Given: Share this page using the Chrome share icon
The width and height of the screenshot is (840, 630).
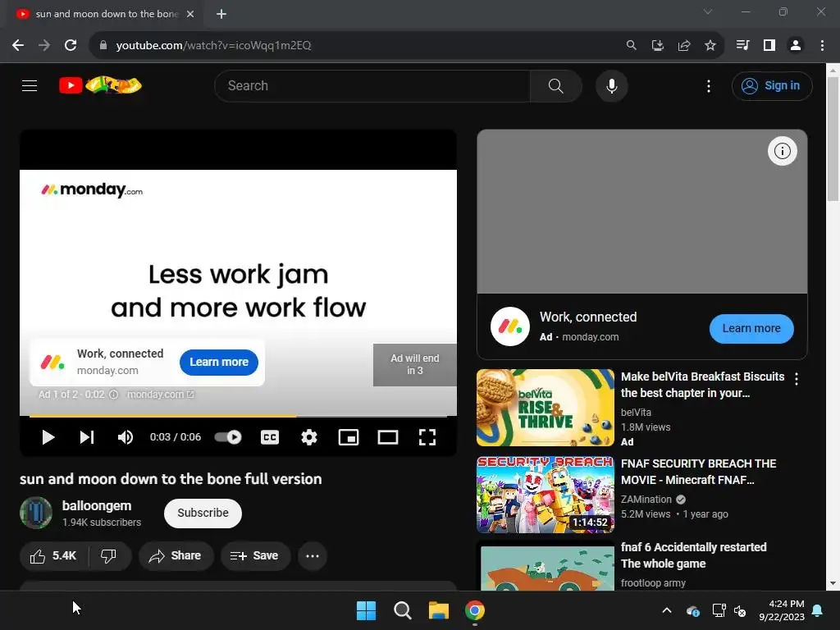Looking at the screenshot, I should tap(684, 46).
